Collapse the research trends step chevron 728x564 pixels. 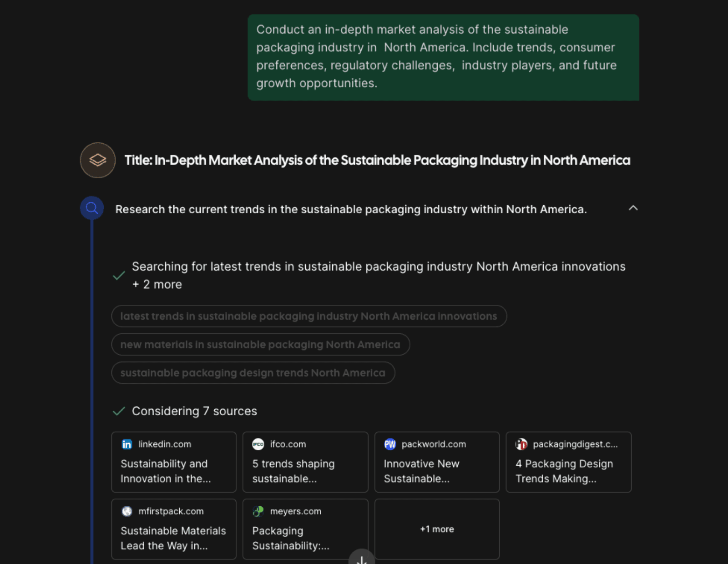(633, 208)
